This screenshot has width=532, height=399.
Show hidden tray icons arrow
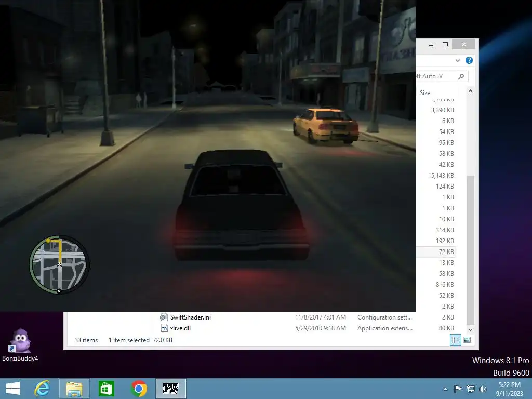[x=445, y=389]
